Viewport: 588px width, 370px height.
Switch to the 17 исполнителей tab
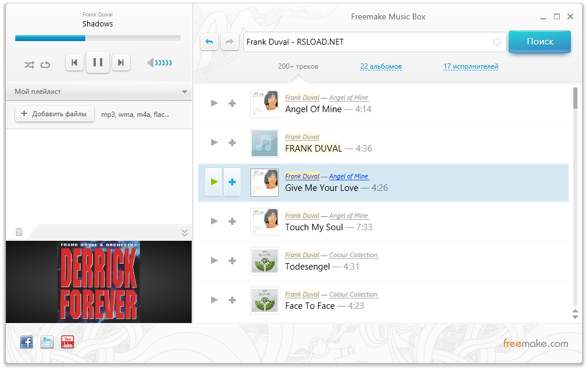pyautogui.click(x=470, y=66)
